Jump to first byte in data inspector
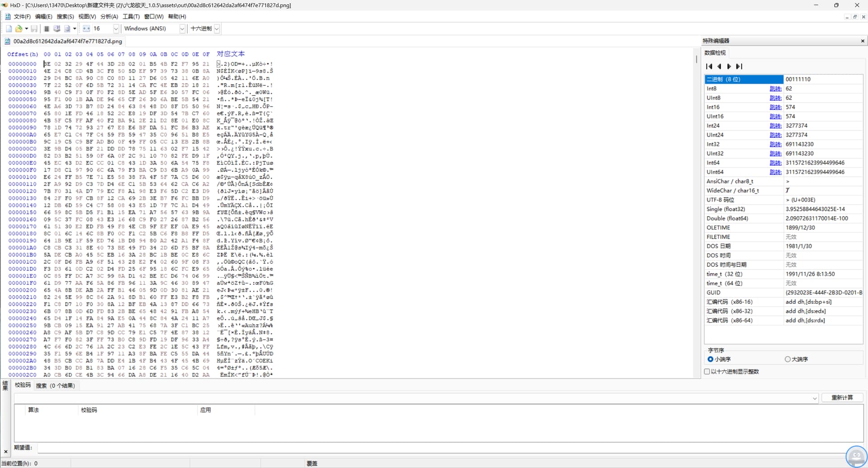 click(x=709, y=66)
